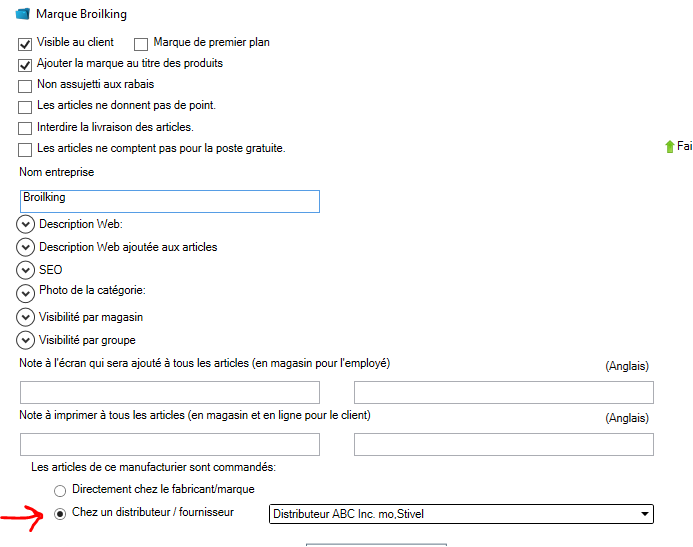Select Directement chez le fabricant/marque radio
Screen dimensions: 693x547
[60, 490]
